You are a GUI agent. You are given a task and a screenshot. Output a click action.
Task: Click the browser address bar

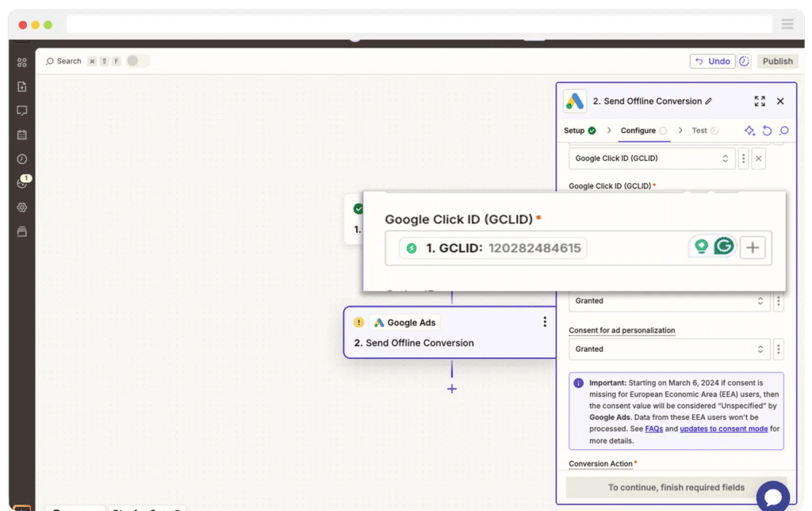[x=419, y=25]
